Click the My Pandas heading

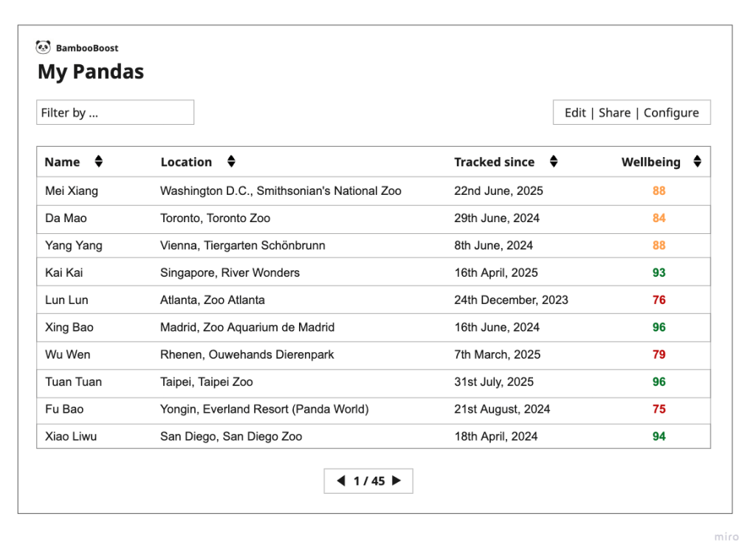click(x=91, y=72)
